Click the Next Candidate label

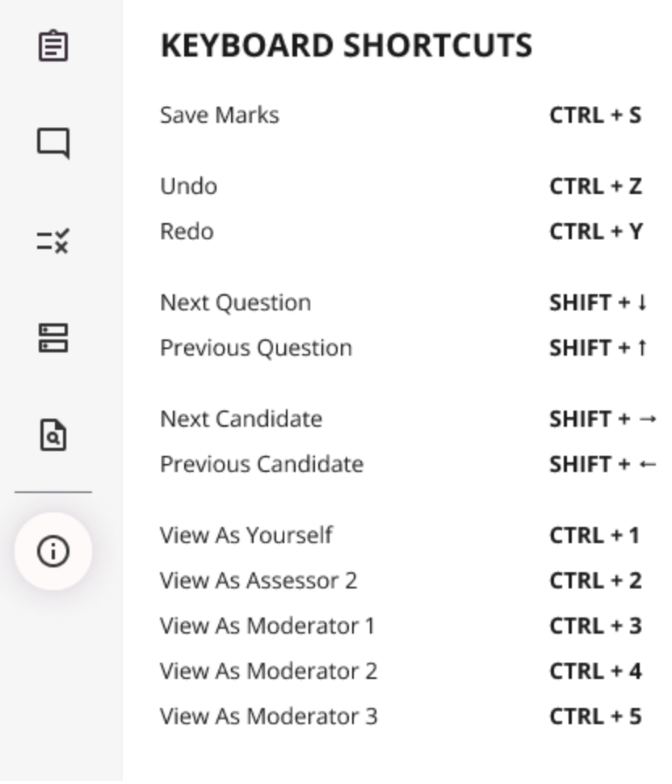[x=241, y=419]
